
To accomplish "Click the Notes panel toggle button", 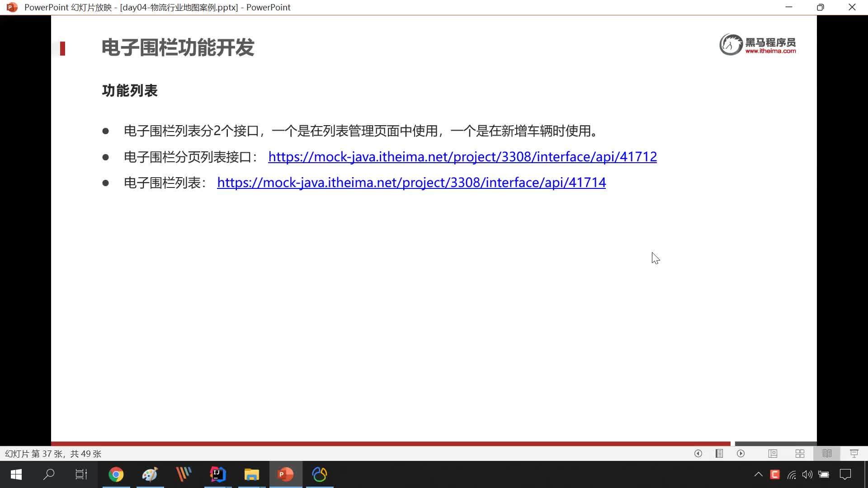I will [720, 454].
